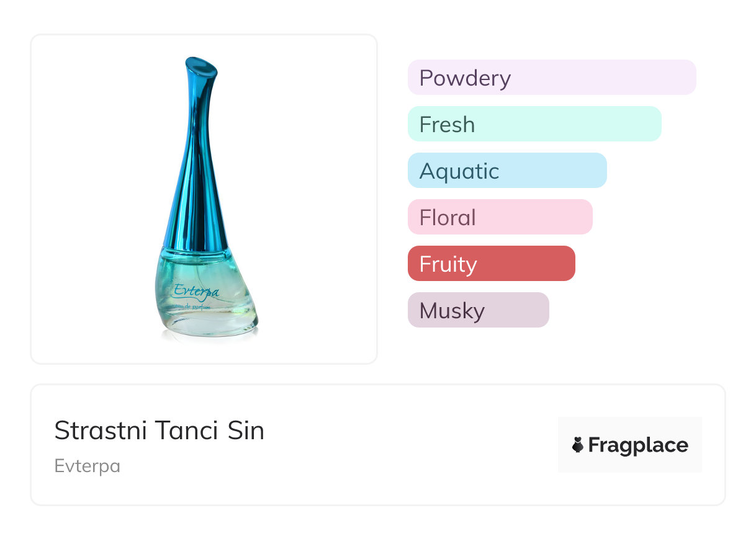Pick the Musky accord bar
The width and height of the screenshot is (756, 536).
click(x=478, y=310)
